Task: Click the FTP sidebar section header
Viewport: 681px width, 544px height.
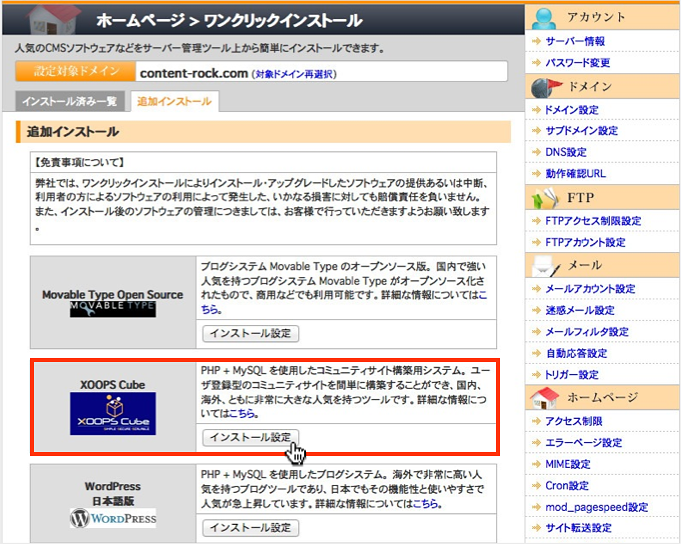Action: pos(602,198)
